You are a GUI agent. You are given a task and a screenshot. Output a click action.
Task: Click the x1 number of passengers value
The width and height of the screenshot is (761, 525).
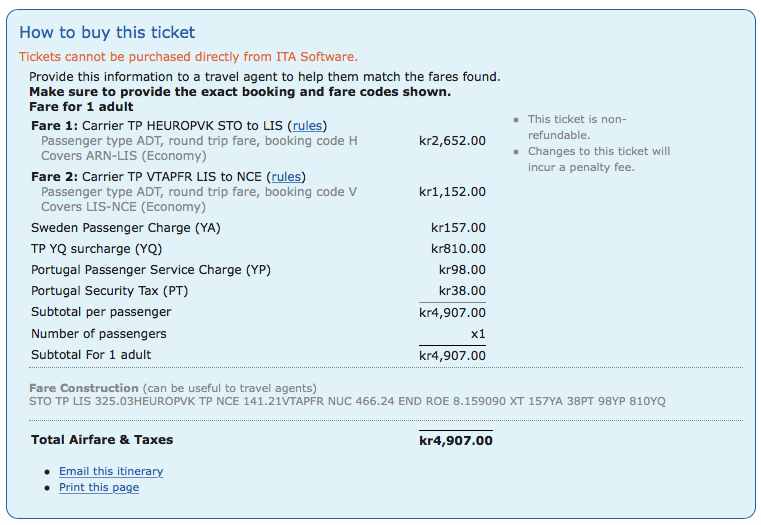point(477,334)
